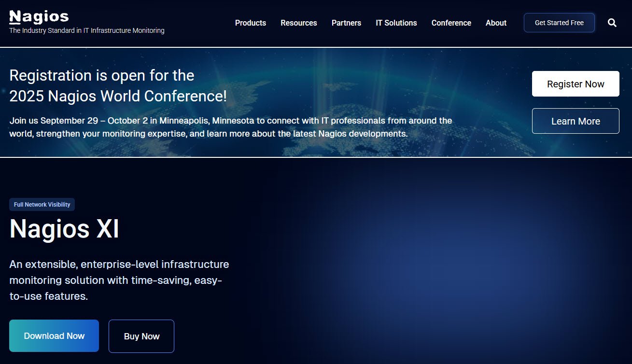Click the 'Join us September 29' paragraph
The height and width of the screenshot is (364, 632).
pos(231,127)
